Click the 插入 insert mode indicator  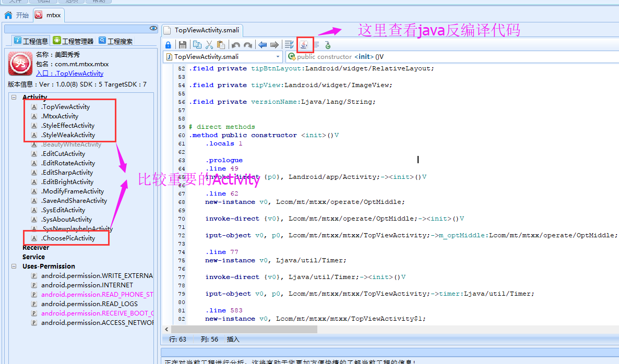(x=233, y=339)
